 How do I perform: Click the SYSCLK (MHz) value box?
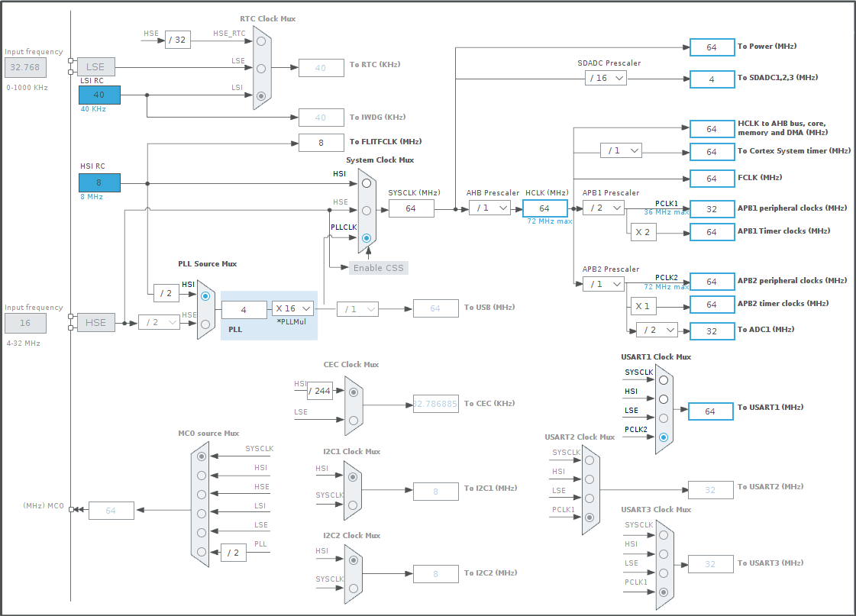(411, 208)
